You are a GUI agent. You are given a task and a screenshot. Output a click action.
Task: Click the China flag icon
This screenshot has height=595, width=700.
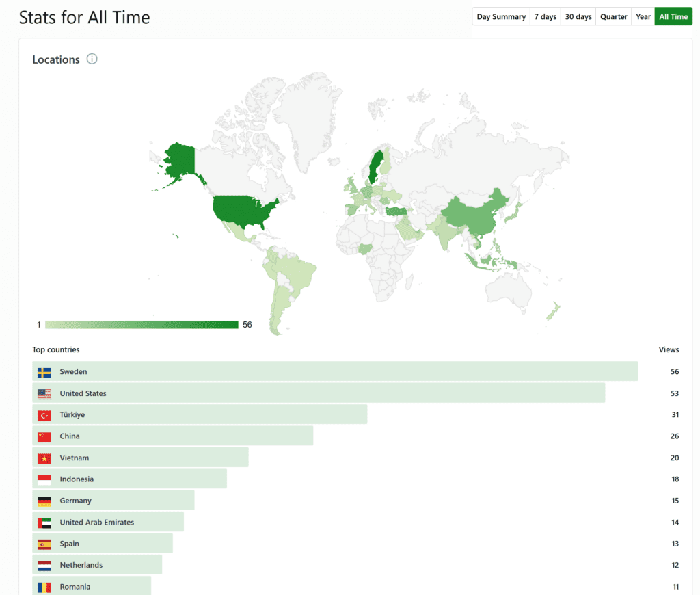[44, 436]
